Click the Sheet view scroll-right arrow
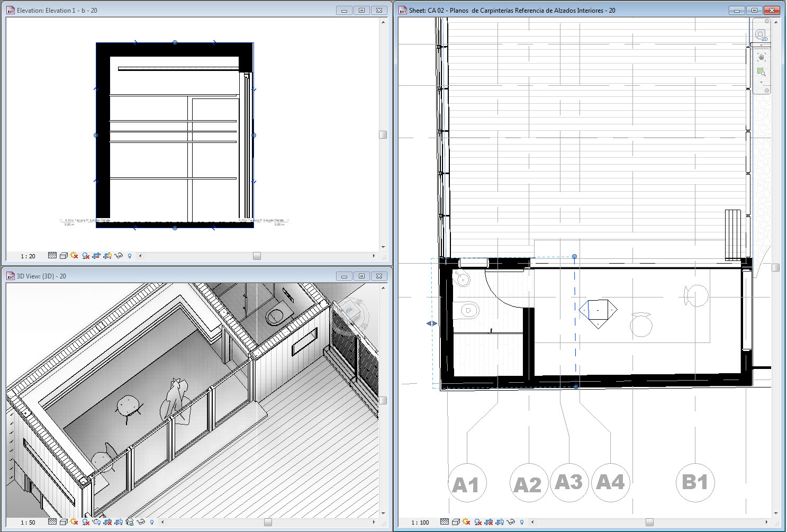Image resolution: width=787 pixels, height=532 pixels. click(766, 522)
